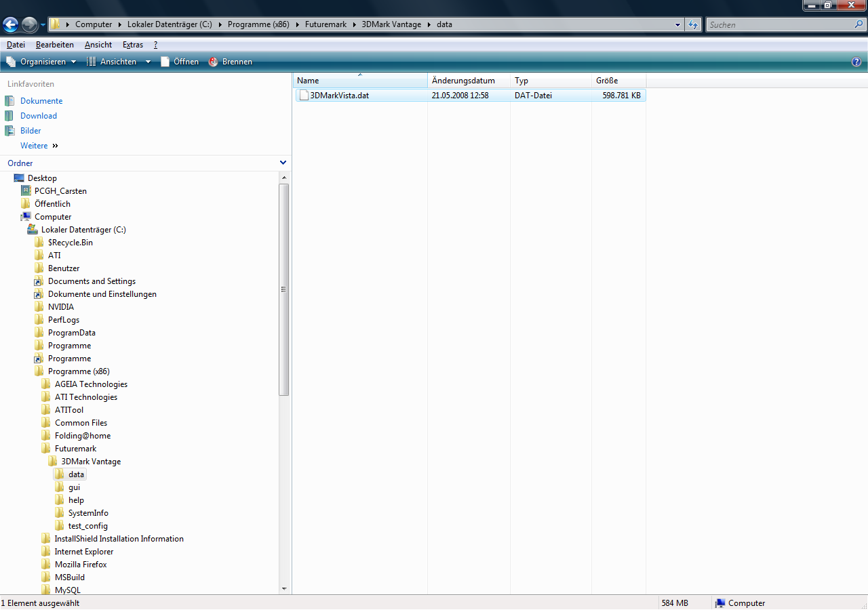Select the InstallShield Installation Information folder
The height and width of the screenshot is (610, 868).
point(119,539)
